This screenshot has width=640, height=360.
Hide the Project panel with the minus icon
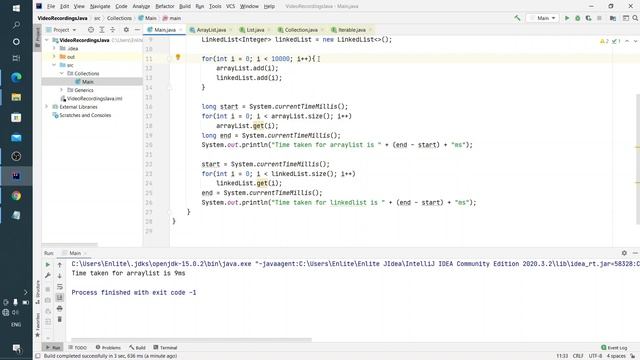(137, 30)
